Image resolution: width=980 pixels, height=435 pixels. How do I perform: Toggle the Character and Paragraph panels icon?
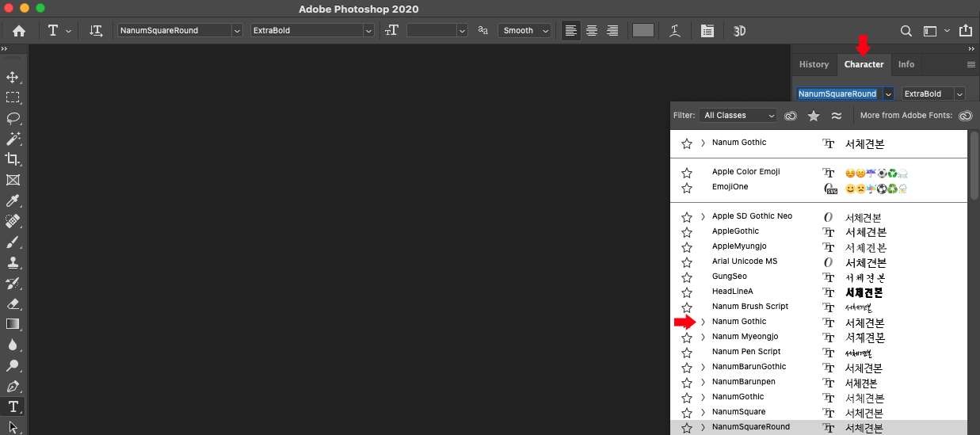click(x=707, y=31)
